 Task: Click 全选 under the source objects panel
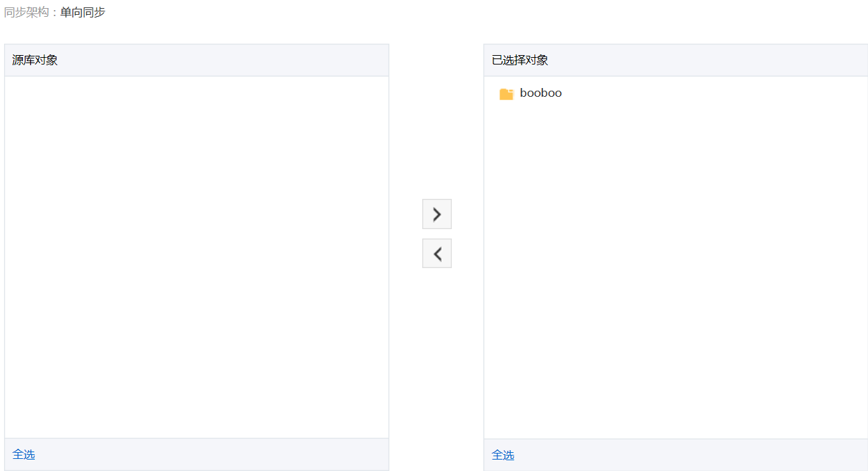click(x=23, y=455)
